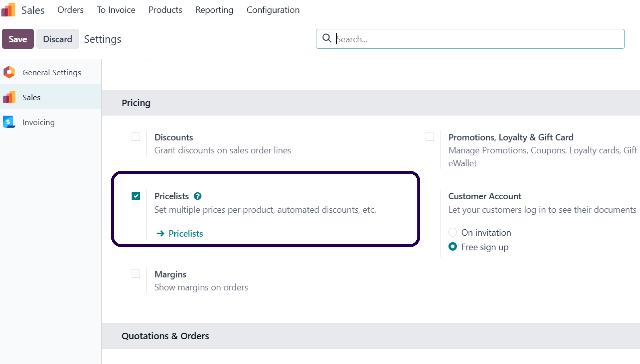Follow the Pricelists link

coord(186,233)
